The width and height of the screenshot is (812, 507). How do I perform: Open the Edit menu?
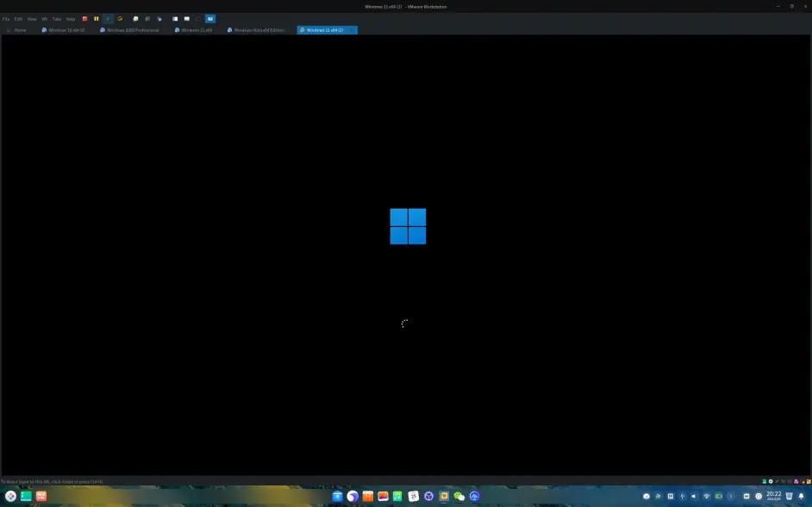(18, 19)
